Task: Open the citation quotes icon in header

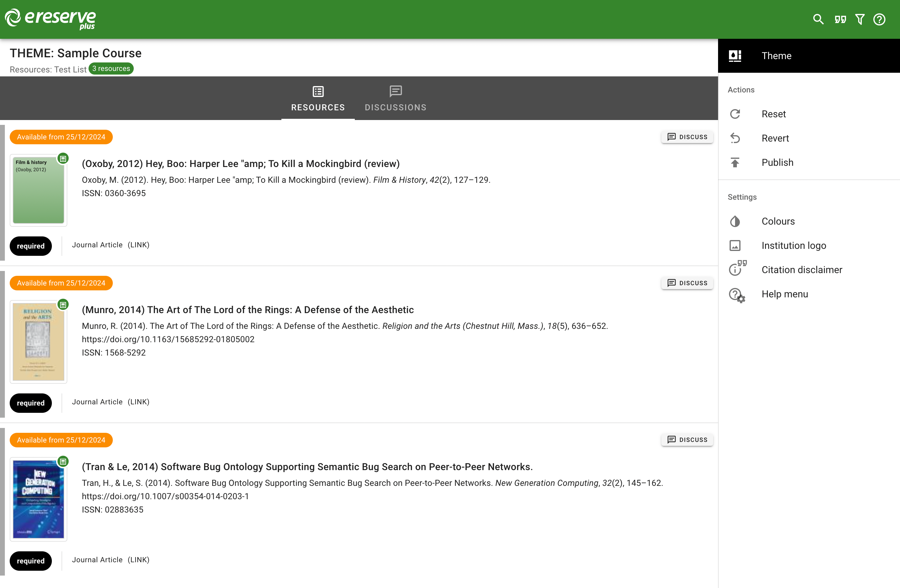Action: [840, 19]
